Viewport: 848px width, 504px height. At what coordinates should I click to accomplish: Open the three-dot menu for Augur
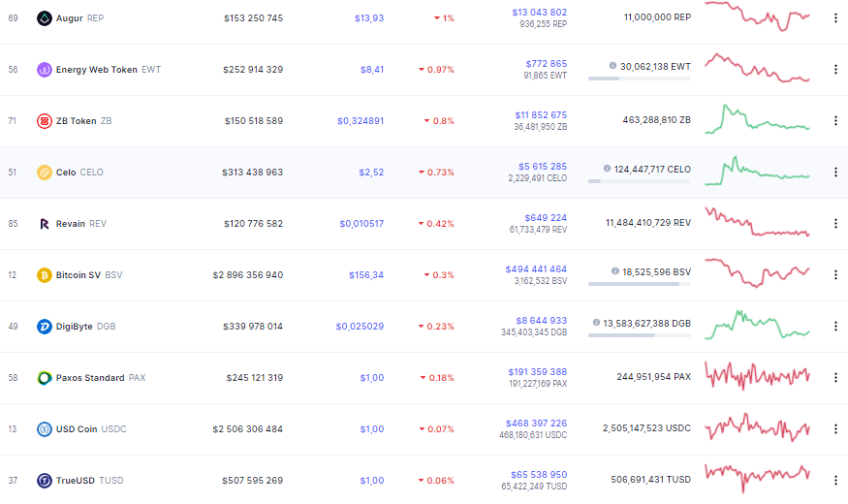tap(835, 18)
